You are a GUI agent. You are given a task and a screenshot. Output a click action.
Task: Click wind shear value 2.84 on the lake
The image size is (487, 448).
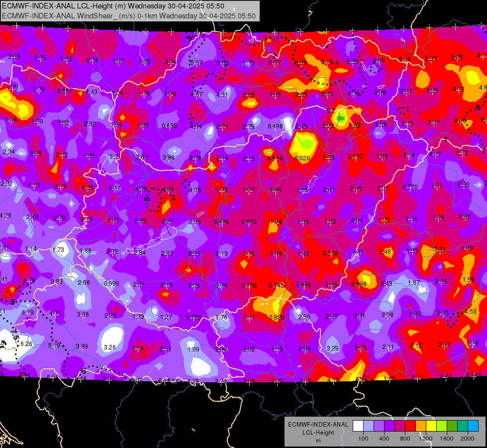click(139, 253)
